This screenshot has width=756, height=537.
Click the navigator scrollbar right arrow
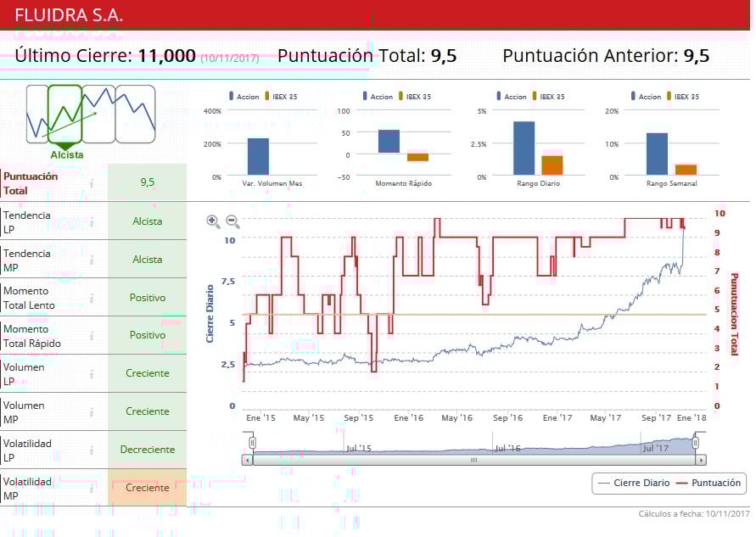701,460
